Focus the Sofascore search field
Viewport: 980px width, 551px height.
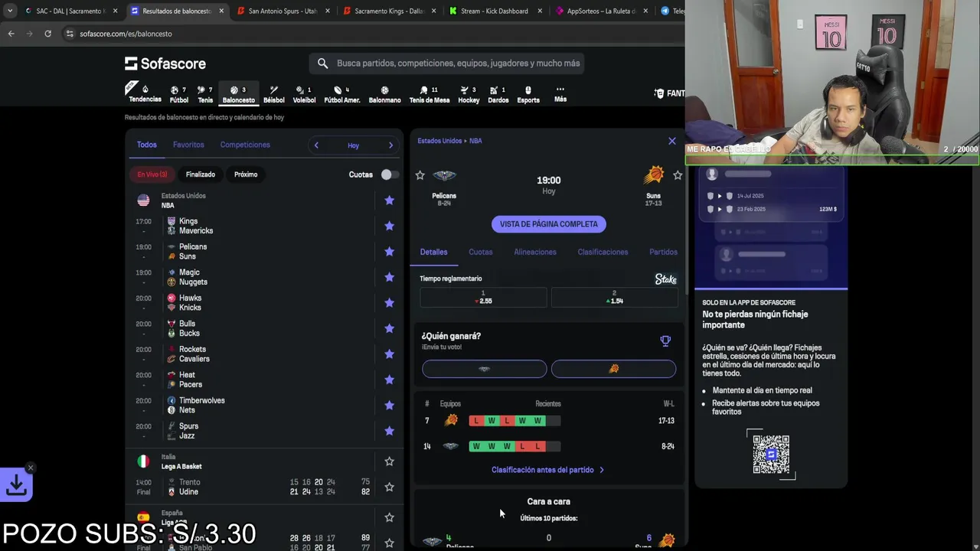(446, 64)
